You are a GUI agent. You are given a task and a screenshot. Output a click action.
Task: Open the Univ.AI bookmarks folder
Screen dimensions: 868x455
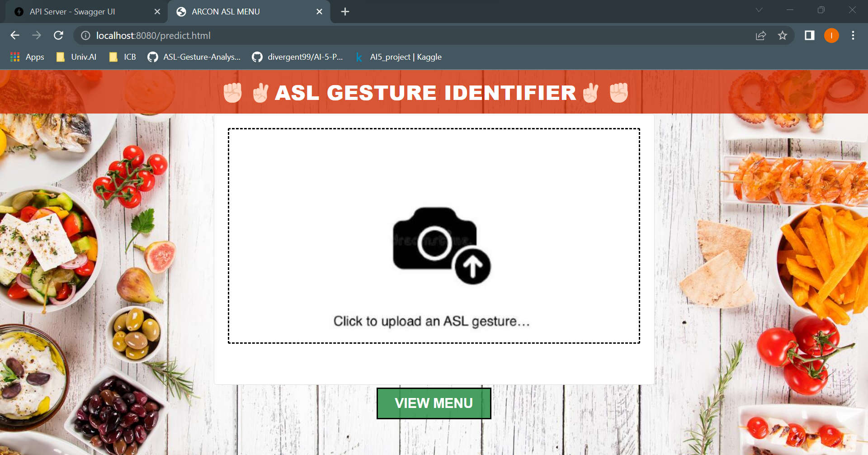(x=75, y=57)
